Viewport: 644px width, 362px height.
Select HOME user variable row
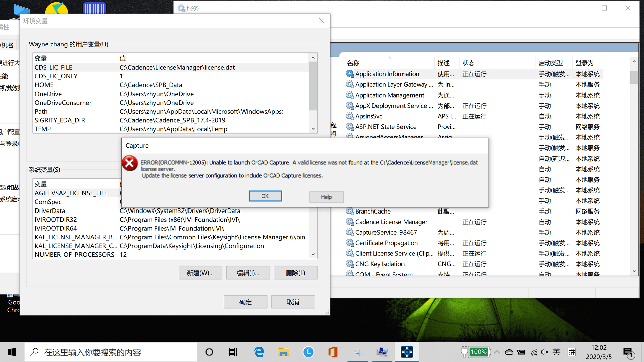point(171,85)
